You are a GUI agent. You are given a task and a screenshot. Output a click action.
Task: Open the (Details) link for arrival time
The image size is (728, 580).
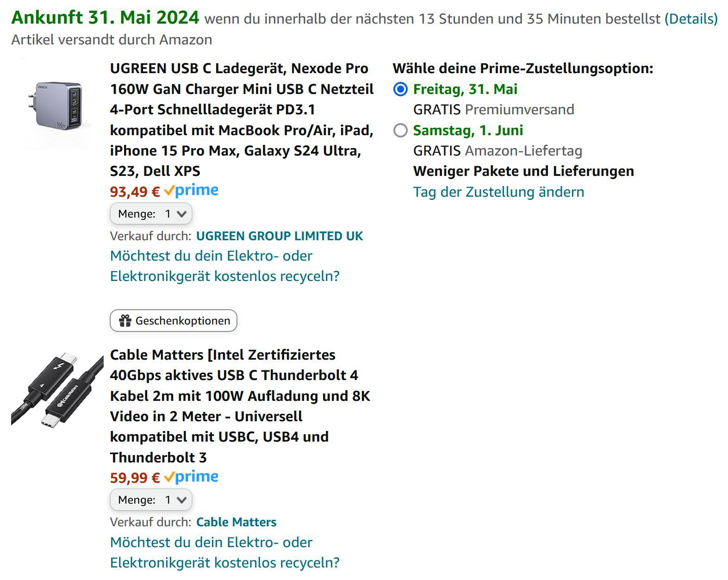click(691, 19)
